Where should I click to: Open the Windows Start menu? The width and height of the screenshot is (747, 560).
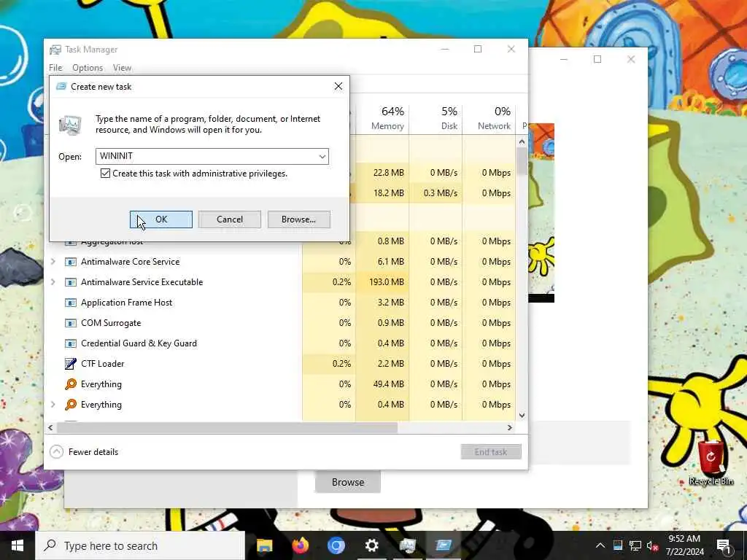tap(18, 545)
